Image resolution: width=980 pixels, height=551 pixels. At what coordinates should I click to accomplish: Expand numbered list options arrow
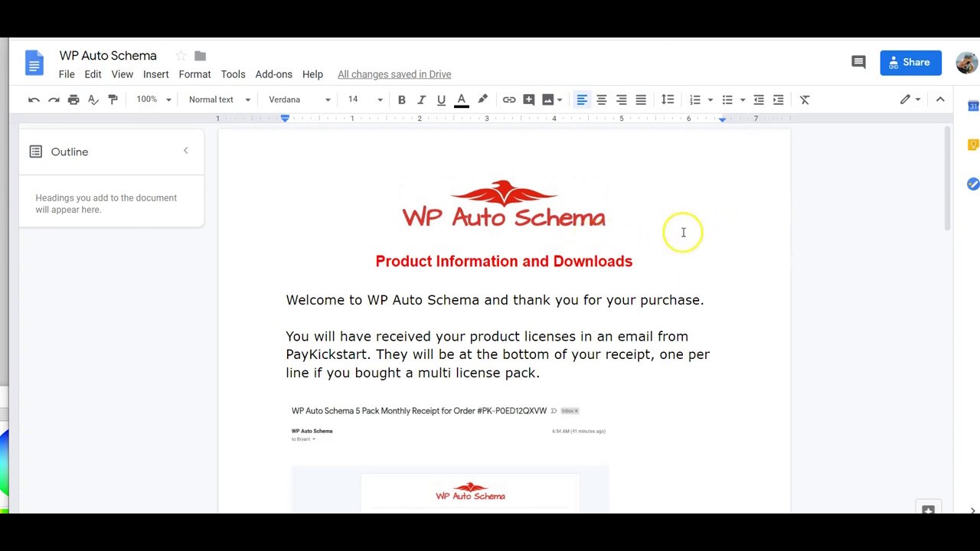click(x=710, y=99)
